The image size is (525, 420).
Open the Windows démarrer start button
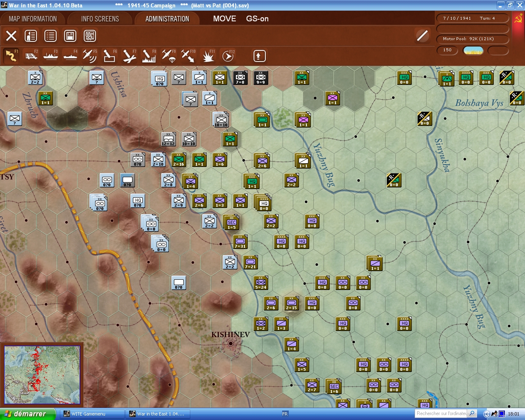[x=28, y=414]
